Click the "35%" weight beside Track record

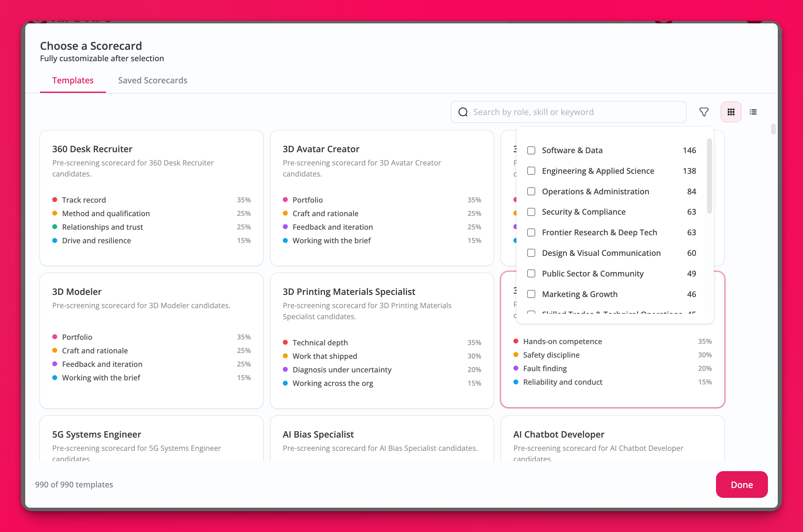point(244,200)
